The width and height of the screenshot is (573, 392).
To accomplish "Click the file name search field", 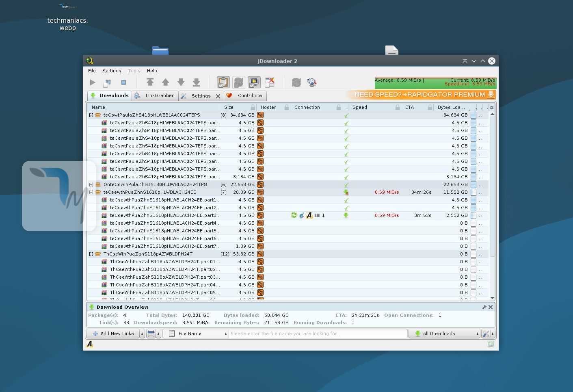I will point(318,334).
